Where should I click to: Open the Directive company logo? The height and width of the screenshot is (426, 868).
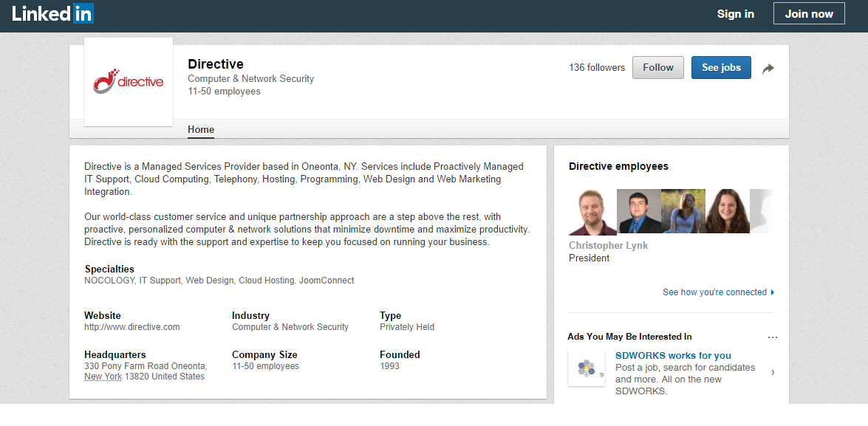pos(129,82)
